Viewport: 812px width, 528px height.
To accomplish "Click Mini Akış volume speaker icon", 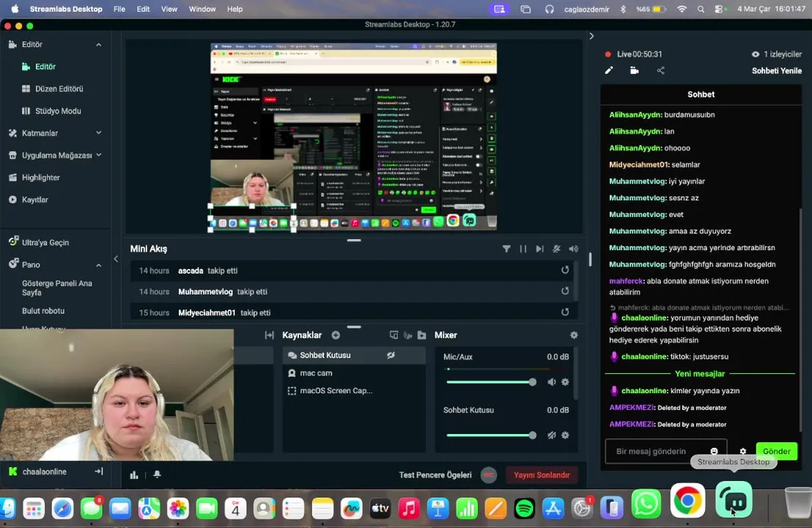I will pyautogui.click(x=573, y=249).
